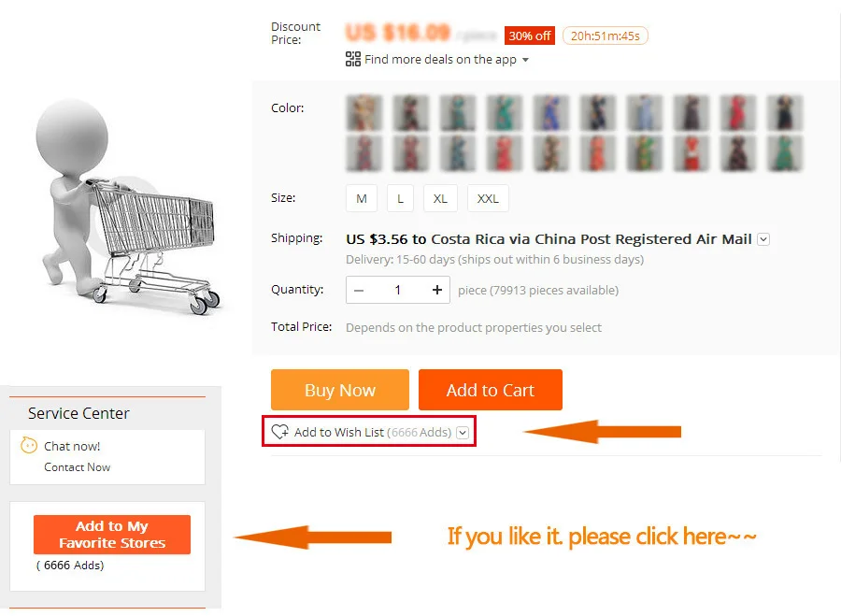
Task: Click the Buy Now button
Action: 340,390
